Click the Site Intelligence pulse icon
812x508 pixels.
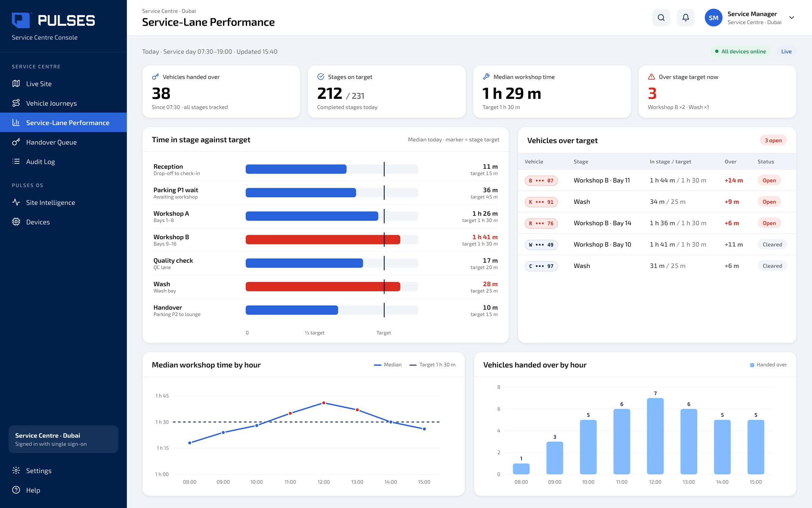[x=16, y=202]
